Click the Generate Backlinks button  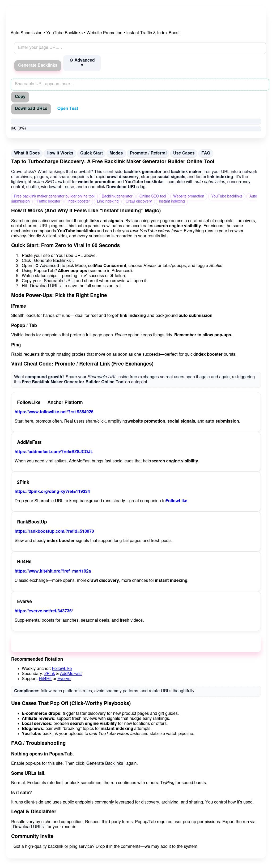tap(37, 65)
